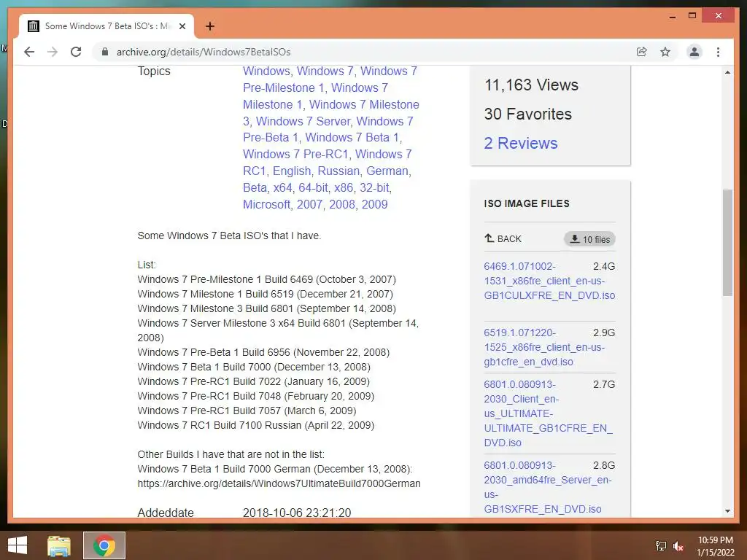Viewport: 747px width, 560px height.
Task: Download the 6801 amd64fre Server ISO
Action: click(547, 487)
